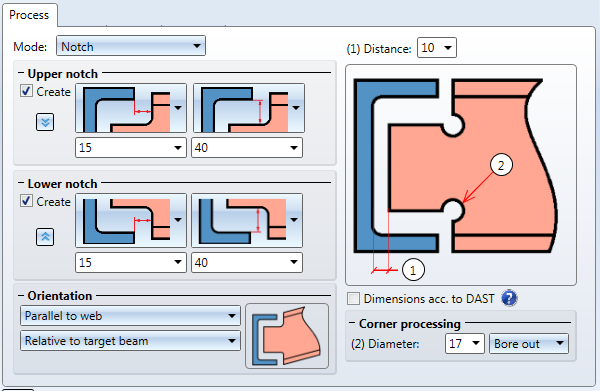Screen dimensions: 600x391
Task: Select lower notch horizontal distance image option
Action: coord(131,220)
